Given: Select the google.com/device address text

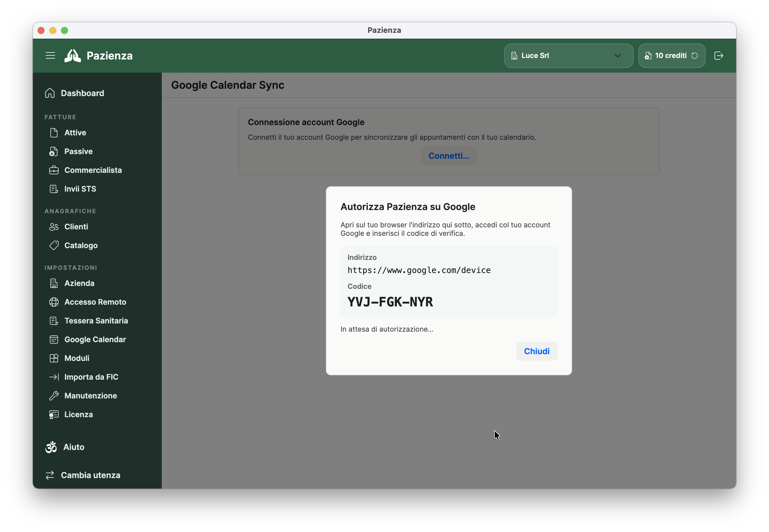Looking at the screenshot, I should pos(419,270).
